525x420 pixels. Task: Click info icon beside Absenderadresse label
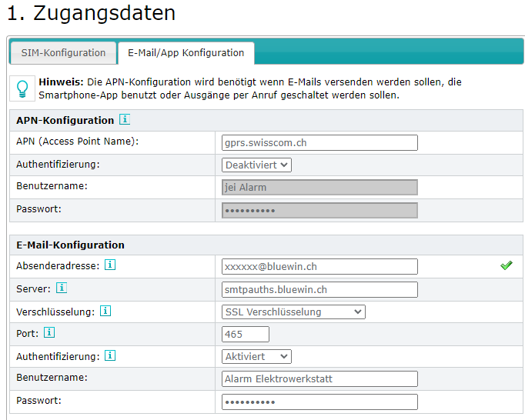[110, 265]
